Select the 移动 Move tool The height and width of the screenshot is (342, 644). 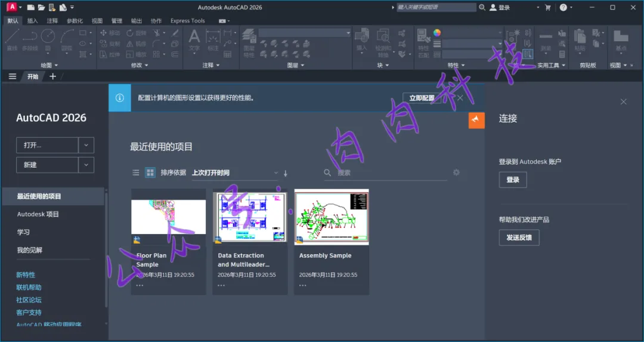[110, 33]
